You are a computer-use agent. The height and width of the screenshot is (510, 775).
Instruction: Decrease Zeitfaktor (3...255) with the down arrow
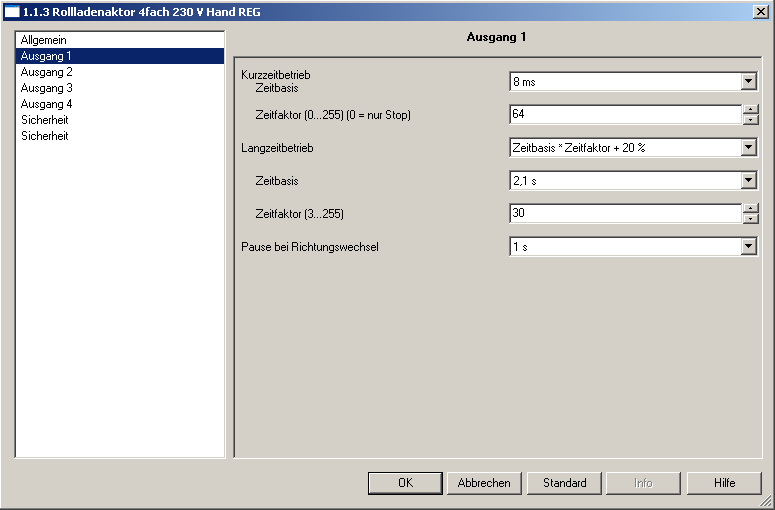(x=750, y=219)
